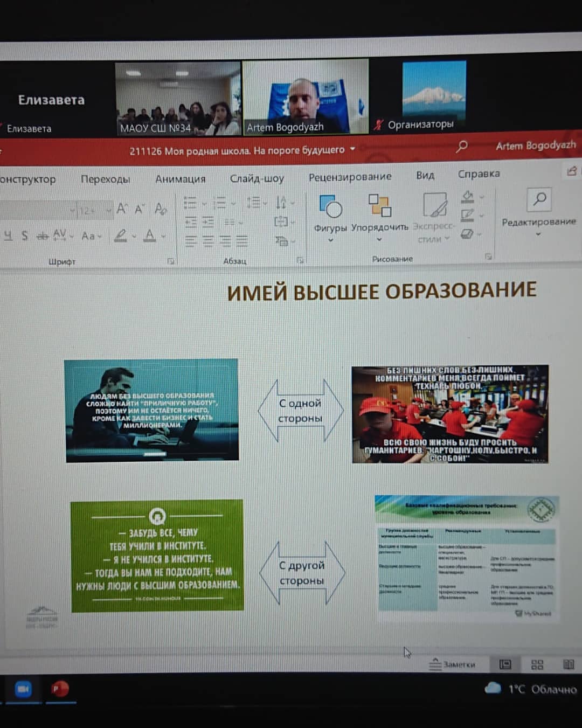Viewport: 582px width, 728px height.
Task: Open the Абзац group dialog launcher
Action: click(300, 260)
